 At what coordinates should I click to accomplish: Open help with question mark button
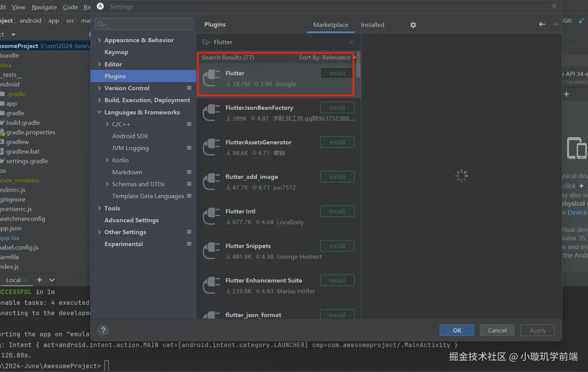pyautogui.click(x=103, y=330)
